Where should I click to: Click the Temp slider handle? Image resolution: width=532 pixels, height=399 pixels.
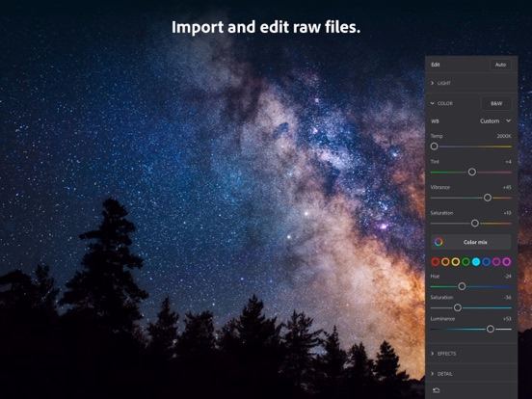point(434,146)
